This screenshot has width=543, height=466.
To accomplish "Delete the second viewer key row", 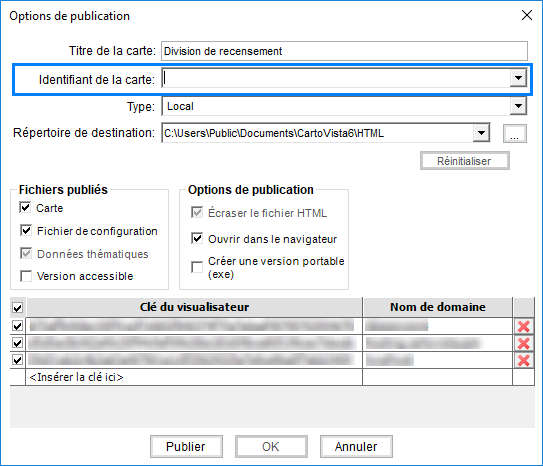I will (523, 343).
